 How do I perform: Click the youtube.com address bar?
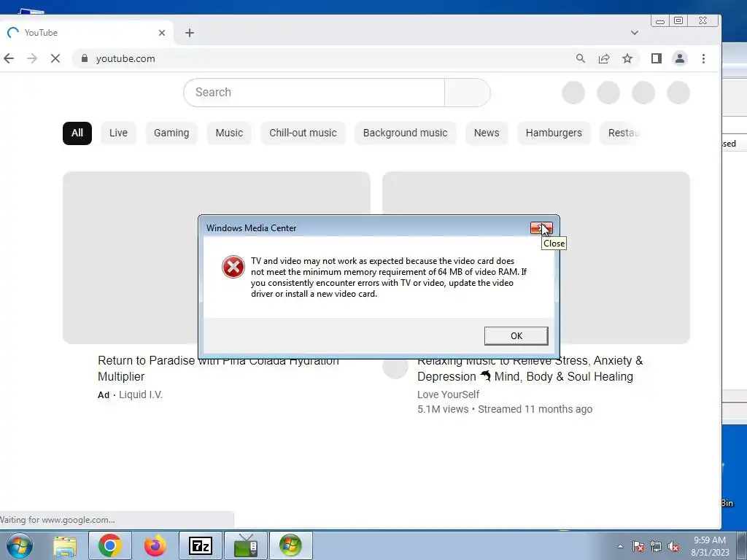coord(324,58)
